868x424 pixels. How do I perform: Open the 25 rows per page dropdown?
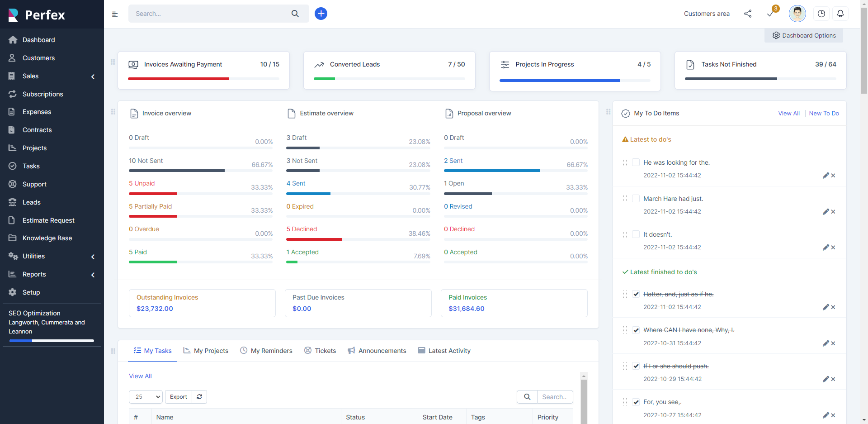coord(146,397)
